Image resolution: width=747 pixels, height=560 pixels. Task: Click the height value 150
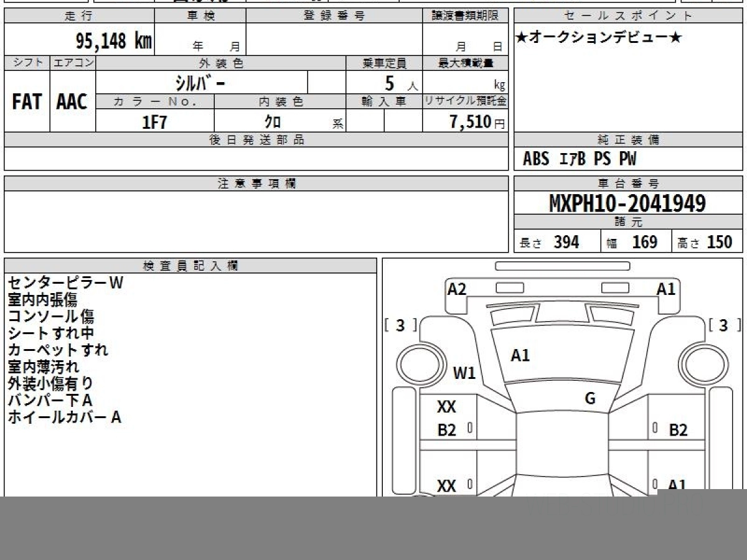pos(720,242)
